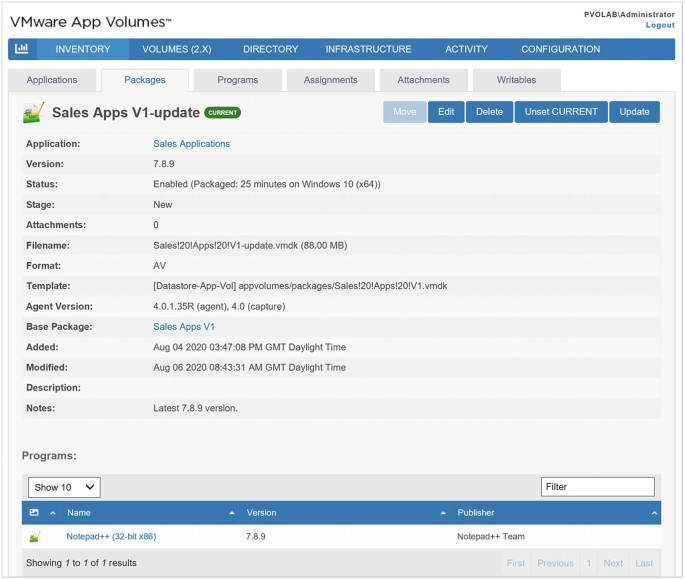Open the CONFIGURATION section
Viewport: 685px width, 580px height.
click(560, 49)
